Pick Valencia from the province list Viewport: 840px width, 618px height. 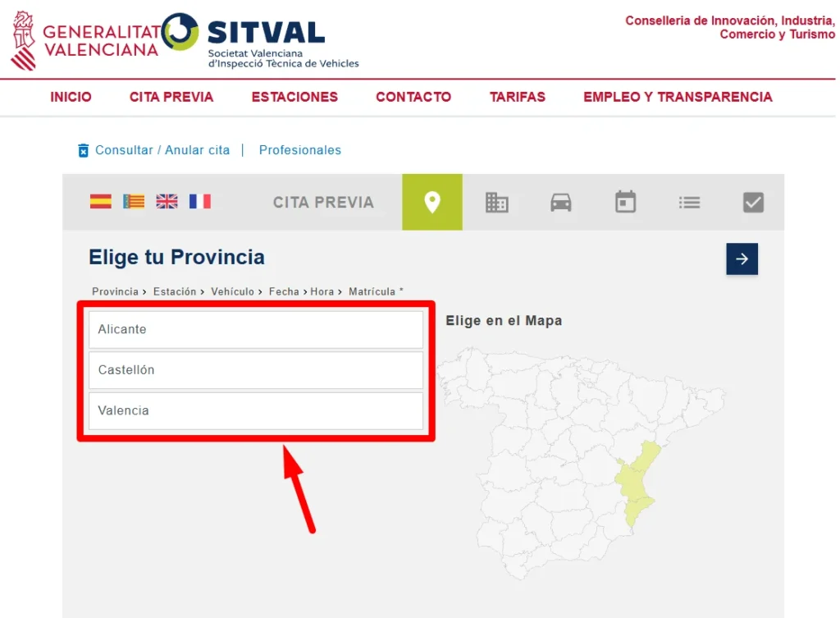[x=255, y=410]
